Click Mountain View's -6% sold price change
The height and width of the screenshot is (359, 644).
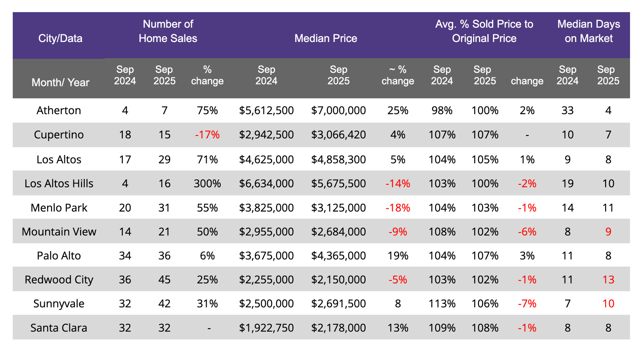tap(527, 232)
